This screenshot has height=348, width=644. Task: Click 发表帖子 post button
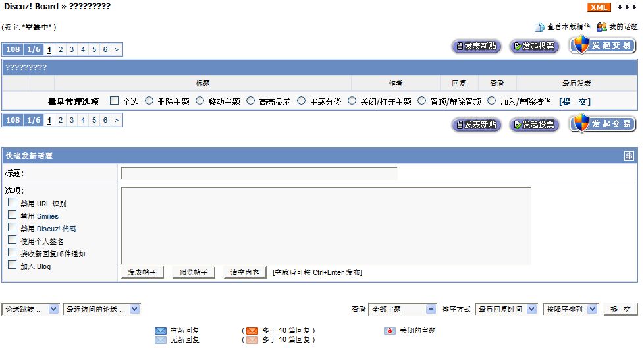click(142, 272)
